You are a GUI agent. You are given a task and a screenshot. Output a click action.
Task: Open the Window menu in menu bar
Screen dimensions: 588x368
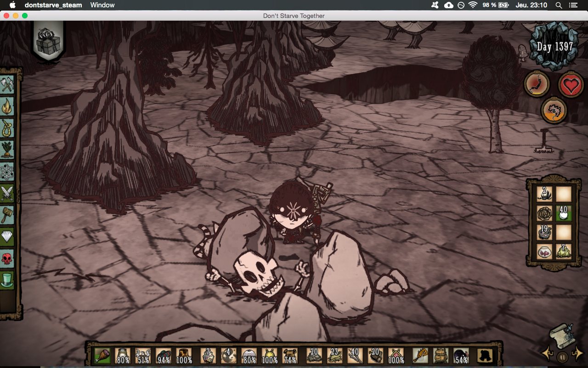click(x=102, y=5)
